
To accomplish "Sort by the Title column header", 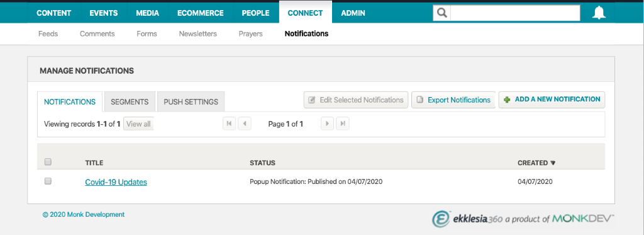I will [94, 163].
